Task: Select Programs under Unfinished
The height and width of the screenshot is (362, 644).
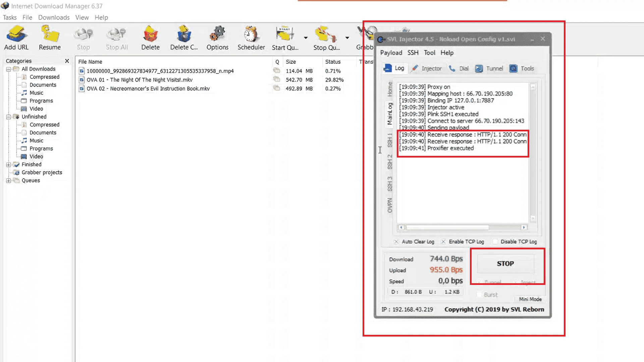Action: pos(41,148)
